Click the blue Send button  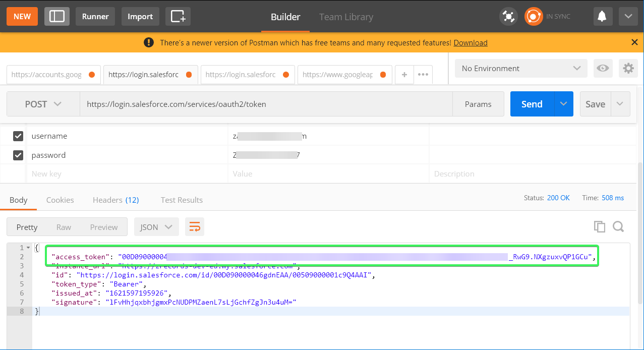coord(532,104)
